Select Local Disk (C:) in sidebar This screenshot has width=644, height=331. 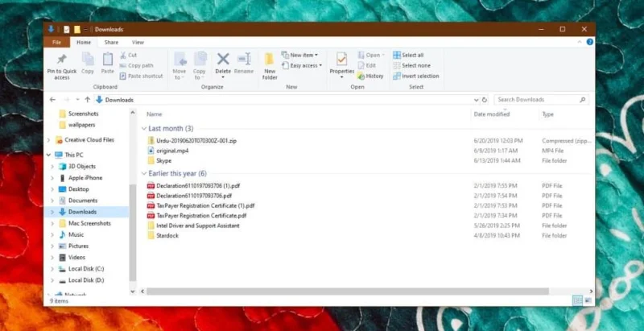(86, 268)
